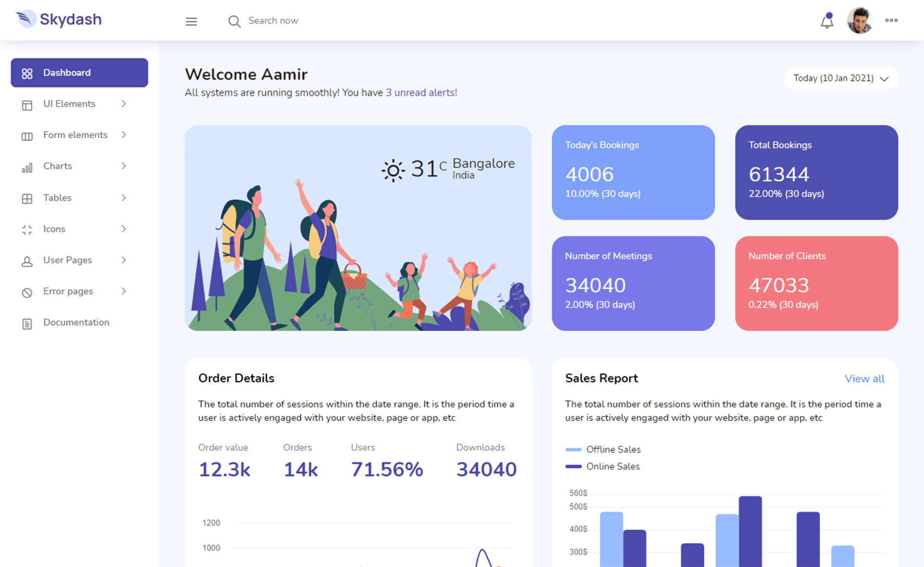Click the Error pages ban icon
The width and height of the screenshot is (924, 567).
click(x=27, y=292)
